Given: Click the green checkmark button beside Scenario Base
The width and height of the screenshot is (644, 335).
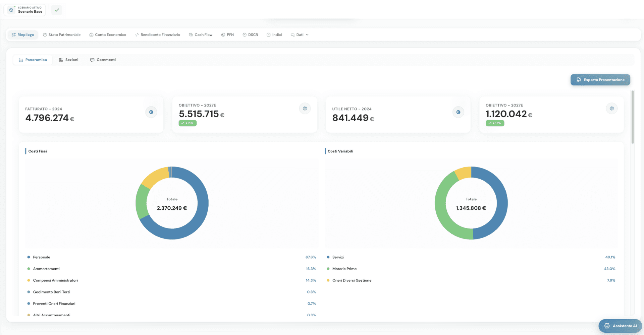Looking at the screenshot, I should coord(57,10).
